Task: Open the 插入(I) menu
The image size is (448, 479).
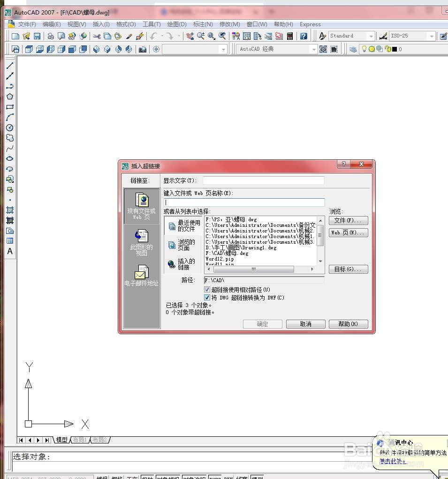Action: (x=101, y=24)
